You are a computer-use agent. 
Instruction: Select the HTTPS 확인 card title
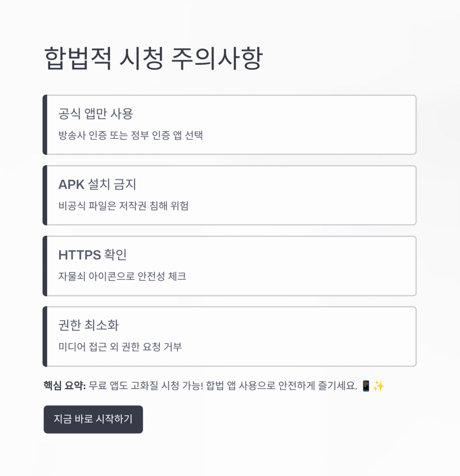[93, 255]
